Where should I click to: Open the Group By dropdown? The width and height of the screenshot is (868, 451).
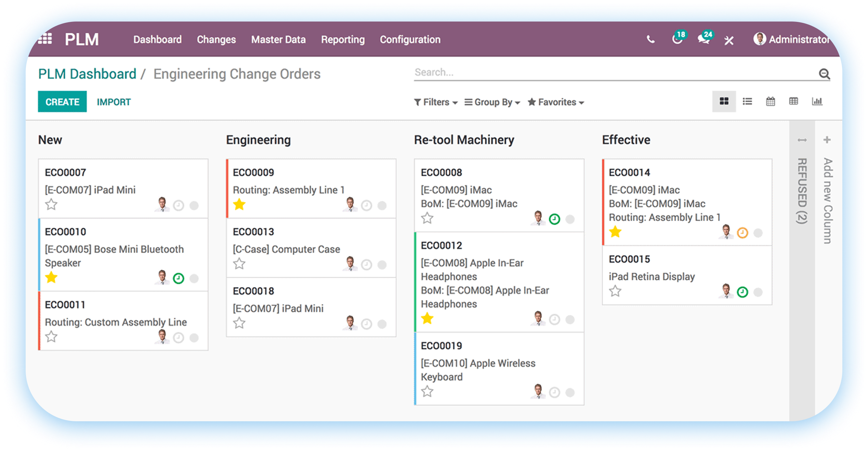(492, 102)
